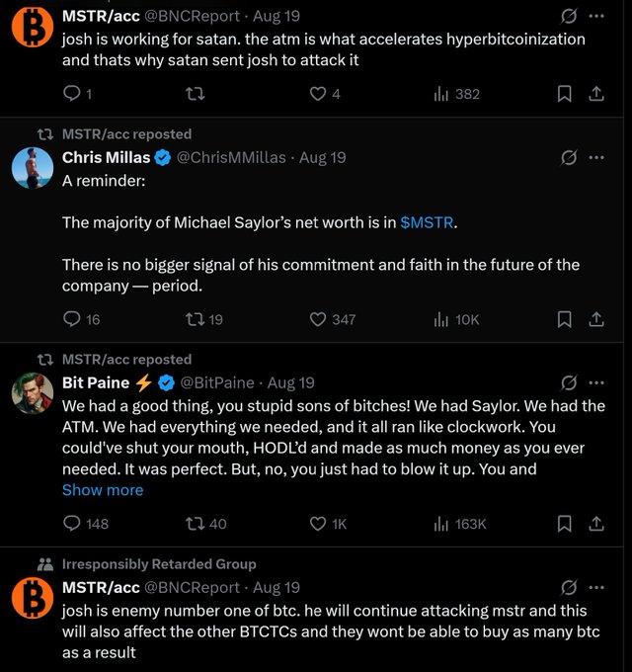Open Chris Millas's profile picture
The height and width of the screenshot is (672, 632).
33,168
